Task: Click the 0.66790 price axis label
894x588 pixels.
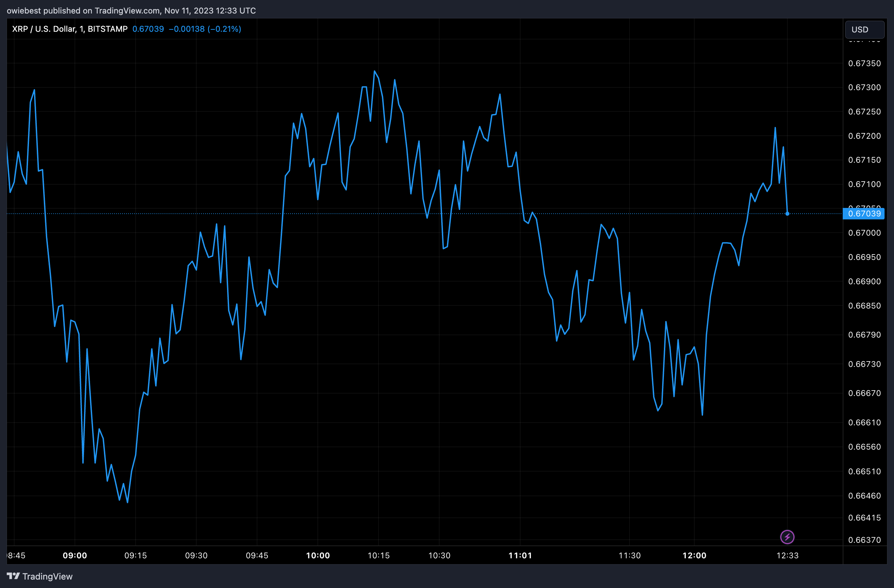Action: [x=864, y=335]
